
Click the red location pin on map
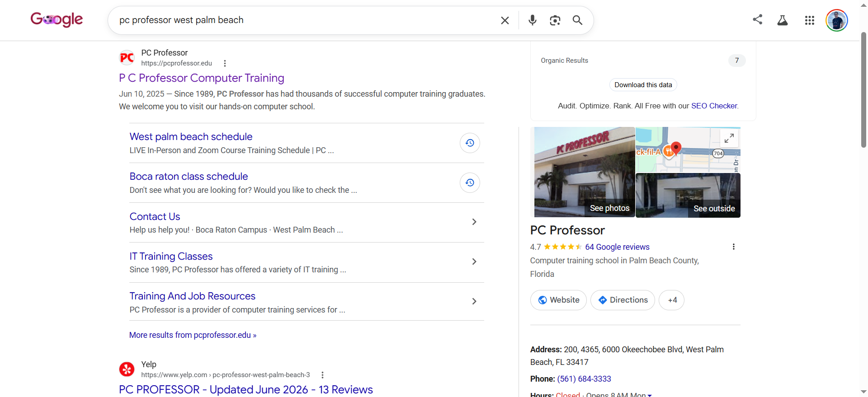click(x=676, y=148)
